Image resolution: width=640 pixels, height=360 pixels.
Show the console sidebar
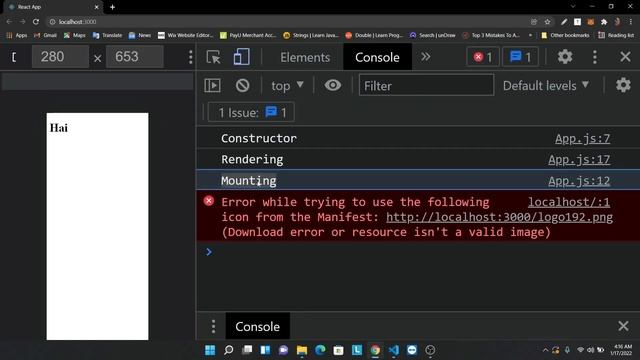coord(212,85)
